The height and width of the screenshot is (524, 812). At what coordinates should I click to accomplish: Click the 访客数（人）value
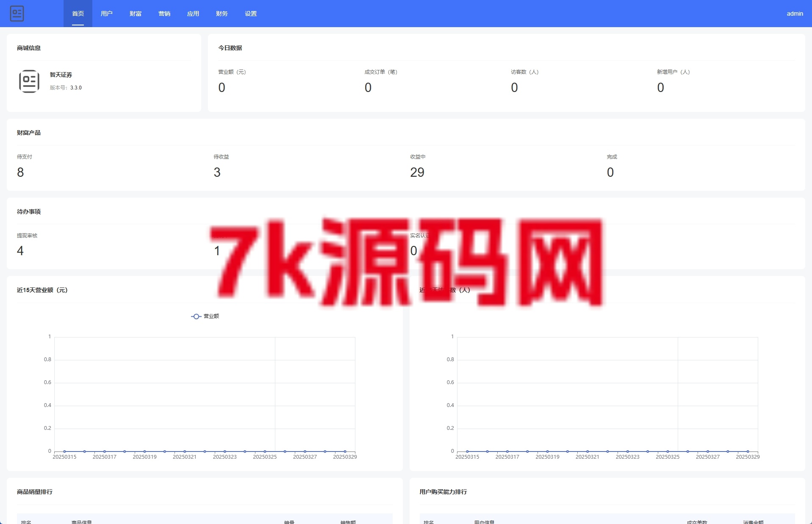point(514,87)
